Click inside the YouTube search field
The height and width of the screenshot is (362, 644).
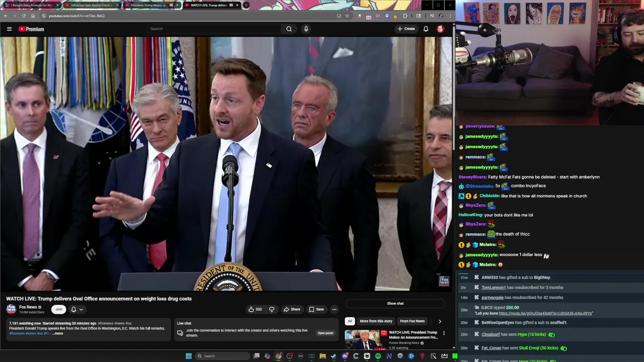coord(214,29)
